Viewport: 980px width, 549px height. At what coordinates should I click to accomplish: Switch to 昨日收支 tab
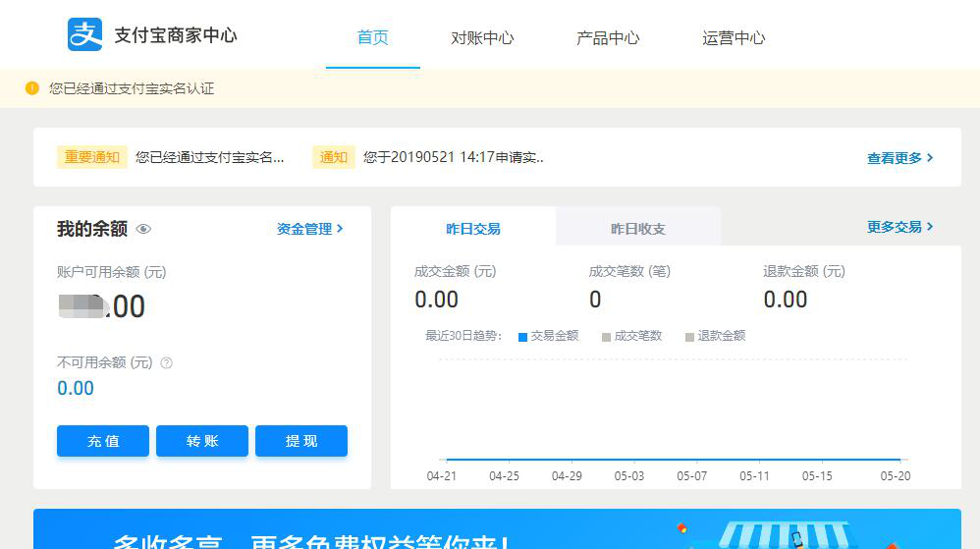(638, 228)
